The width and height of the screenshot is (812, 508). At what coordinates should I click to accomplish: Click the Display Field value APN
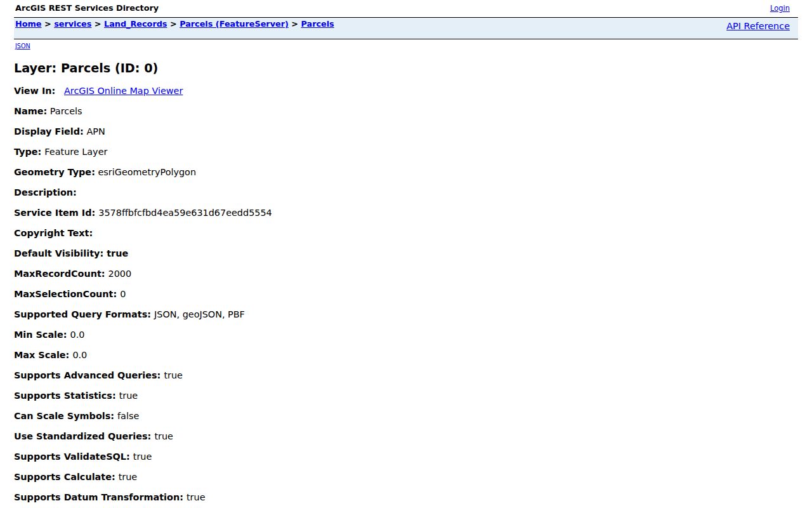[96, 131]
